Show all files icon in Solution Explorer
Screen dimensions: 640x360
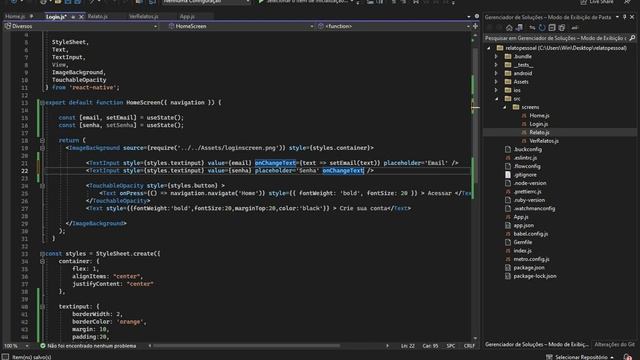tap(562, 28)
